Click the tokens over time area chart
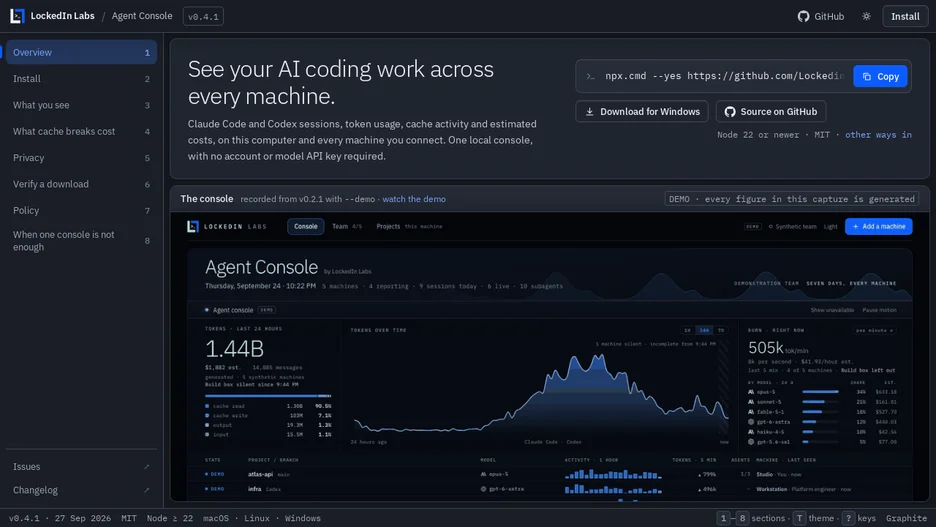This screenshot has height=527, width=936. (540, 394)
